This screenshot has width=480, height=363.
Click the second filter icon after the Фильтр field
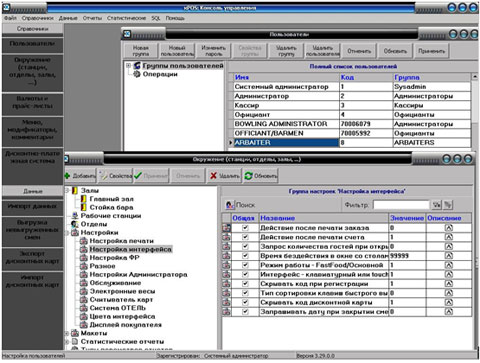coord(448,205)
